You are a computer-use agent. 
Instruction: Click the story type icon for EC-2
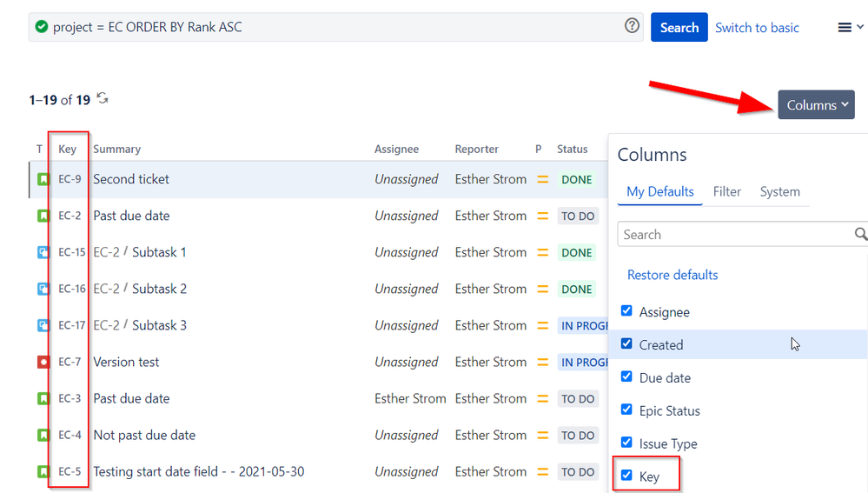[x=43, y=216]
